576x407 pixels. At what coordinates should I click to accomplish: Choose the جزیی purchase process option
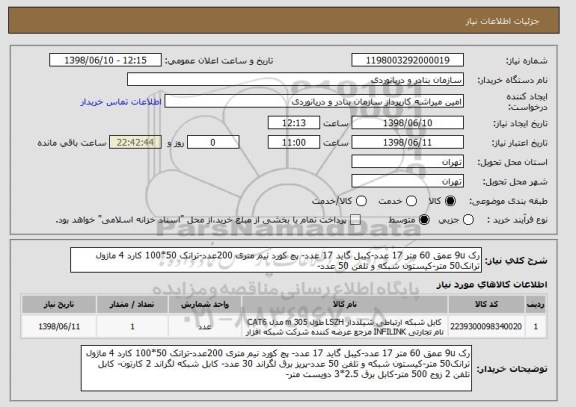(x=468, y=220)
